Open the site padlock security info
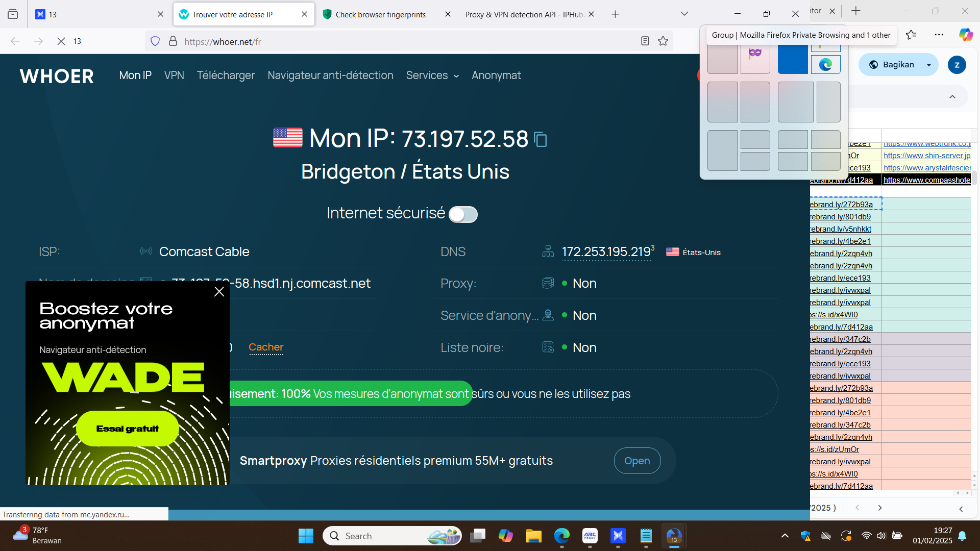This screenshot has height=551, width=980. tap(173, 41)
